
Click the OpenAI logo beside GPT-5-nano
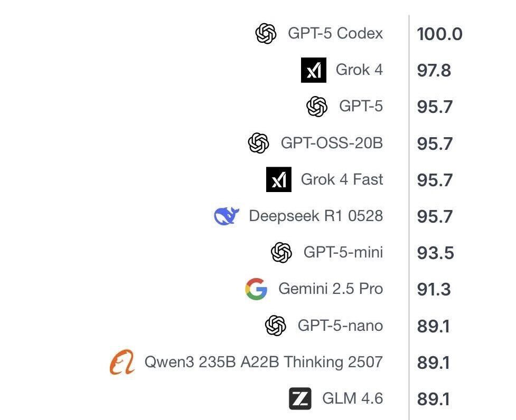[275, 326]
